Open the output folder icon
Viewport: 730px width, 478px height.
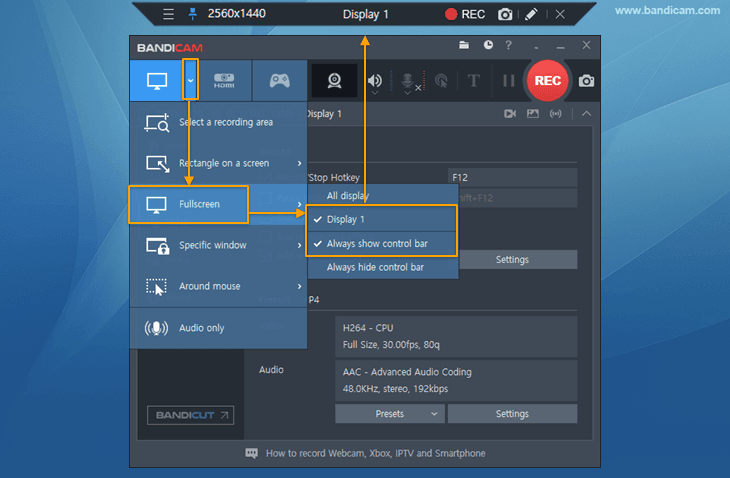[x=464, y=45]
